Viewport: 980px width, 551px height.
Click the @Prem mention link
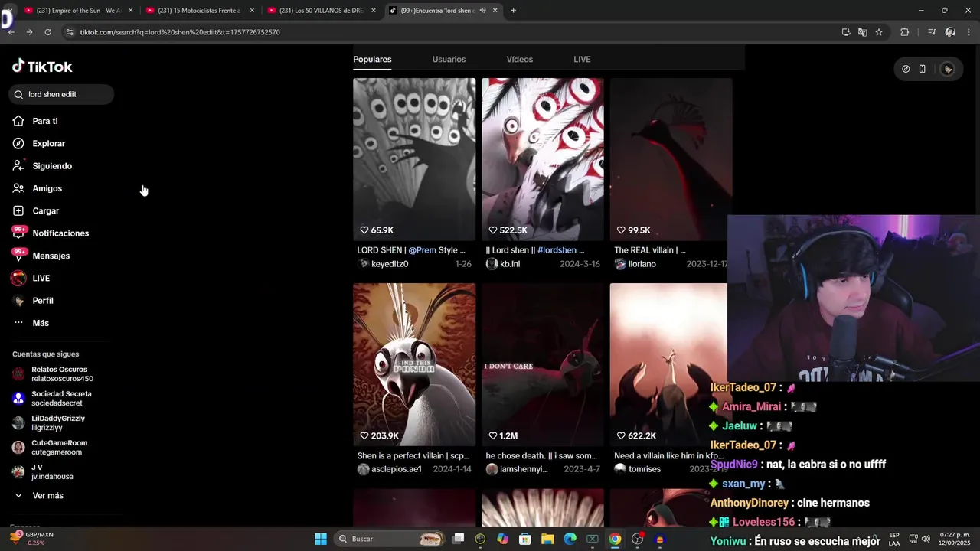422,250
